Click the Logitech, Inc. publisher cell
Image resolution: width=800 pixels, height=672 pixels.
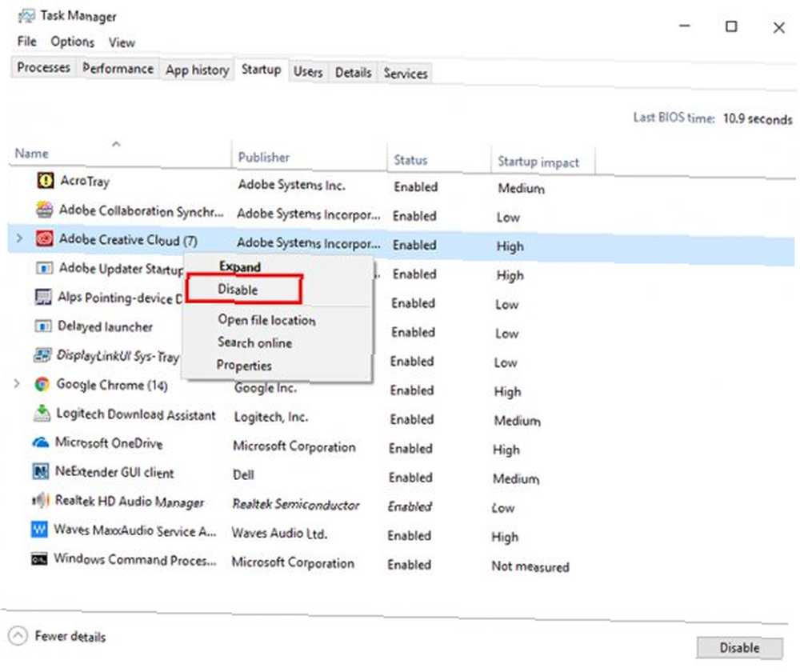coord(271,417)
